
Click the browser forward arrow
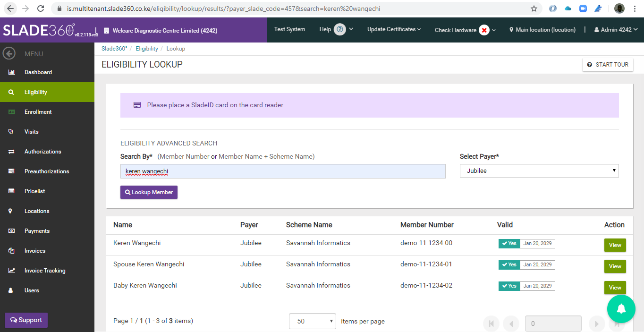(x=25, y=9)
